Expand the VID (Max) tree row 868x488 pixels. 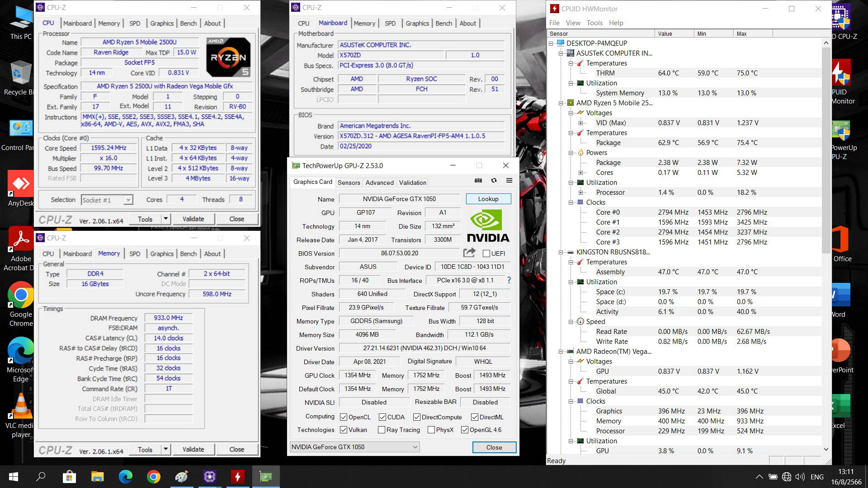click(x=581, y=123)
